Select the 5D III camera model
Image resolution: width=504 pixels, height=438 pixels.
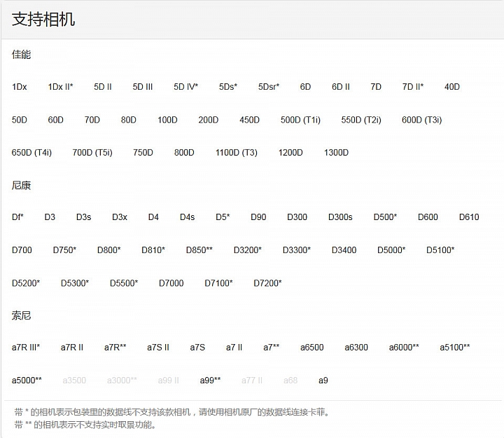pyautogui.click(x=143, y=87)
